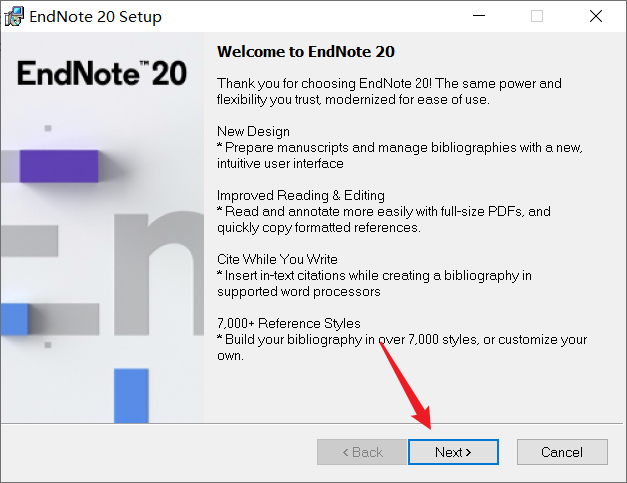This screenshot has width=627, height=483.
Task: Click the tall blue bar at banner bottom
Action: click(x=131, y=395)
